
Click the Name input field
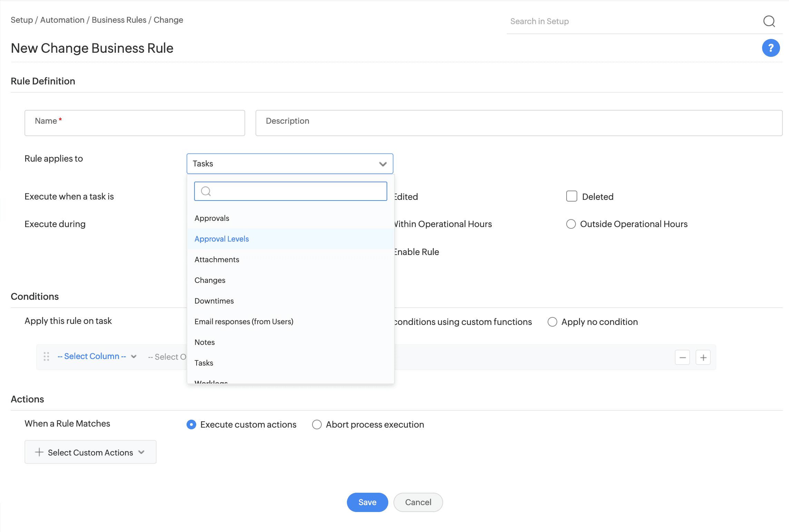point(134,123)
